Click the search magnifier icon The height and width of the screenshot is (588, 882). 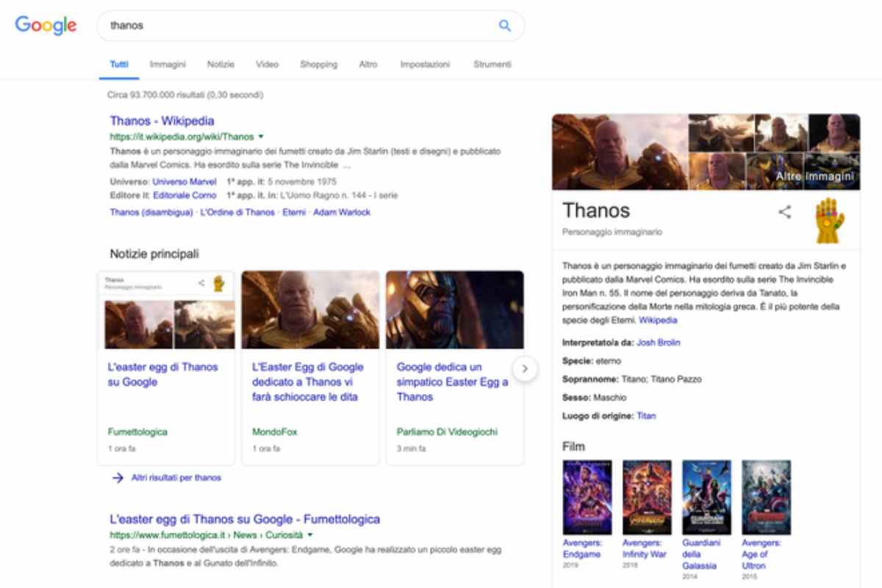504,25
